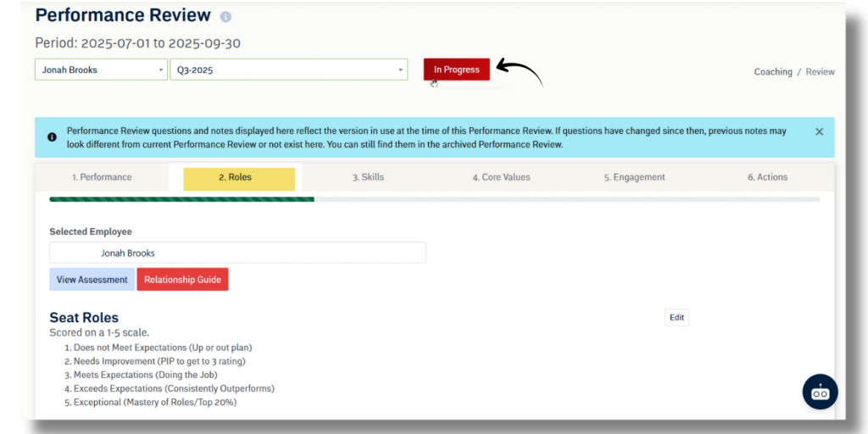Image resolution: width=868 pixels, height=434 pixels.
Task: Open the Relationship Guide
Action: (182, 280)
